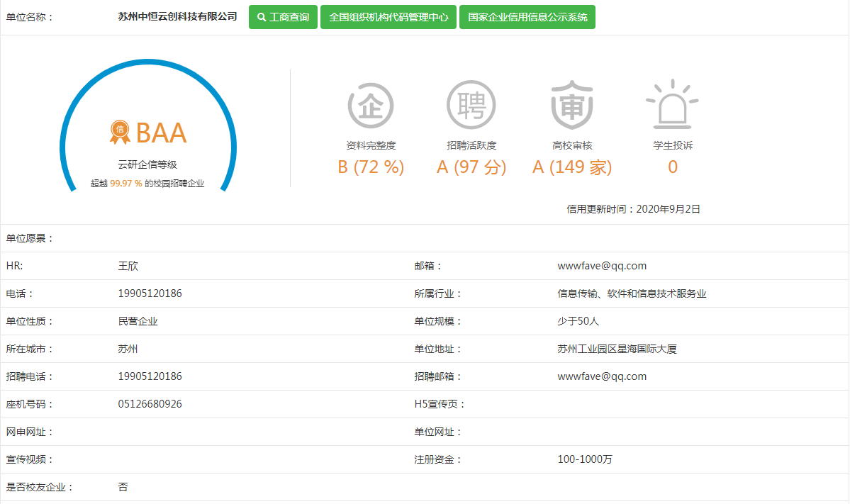Screen dimensions: 850x504
Task: Click the 邮箱 address wwwfave@qq.com
Action: pyautogui.click(x=602, y=266)
